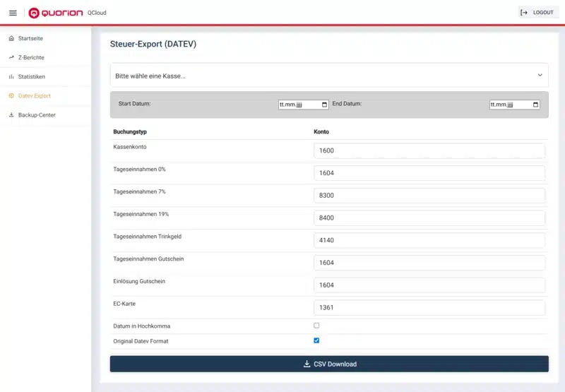Viewport: 565px width, 392px height.
Task: Click the Tageseinnahmen Gutschein account field
Action: tap(429, 263)
